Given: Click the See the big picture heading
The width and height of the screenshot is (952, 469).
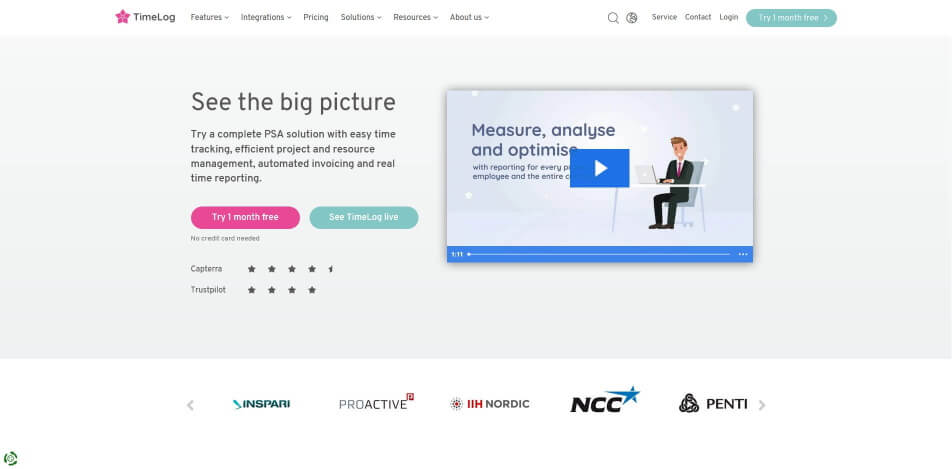Looking at the screenshot, I should pyautogui.click(x=293, y=102).
